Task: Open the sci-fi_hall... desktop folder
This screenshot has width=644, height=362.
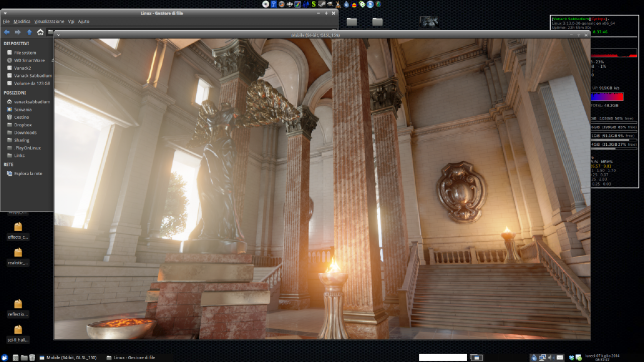Action: (x=18, y=334)
